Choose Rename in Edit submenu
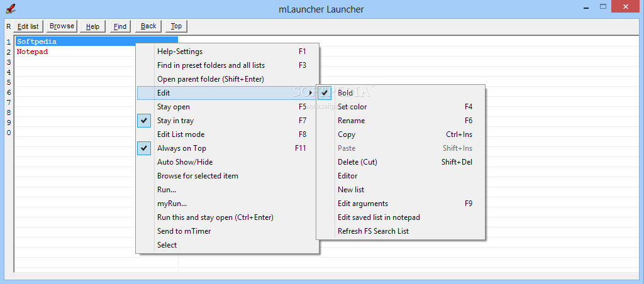 click(x=401, y=121)
